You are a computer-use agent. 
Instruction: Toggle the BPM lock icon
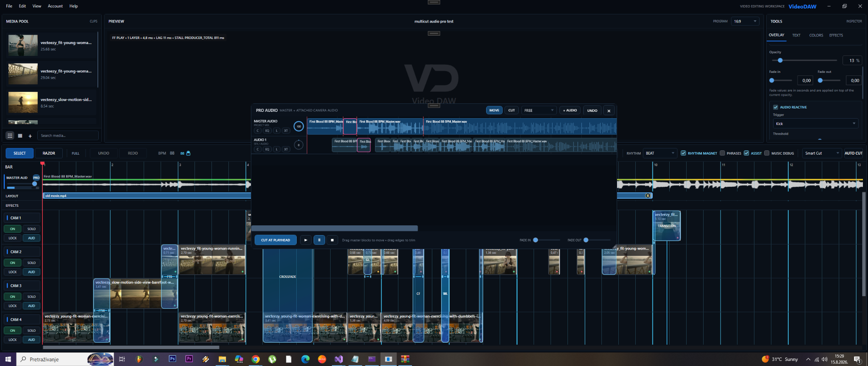pos(189,153)
